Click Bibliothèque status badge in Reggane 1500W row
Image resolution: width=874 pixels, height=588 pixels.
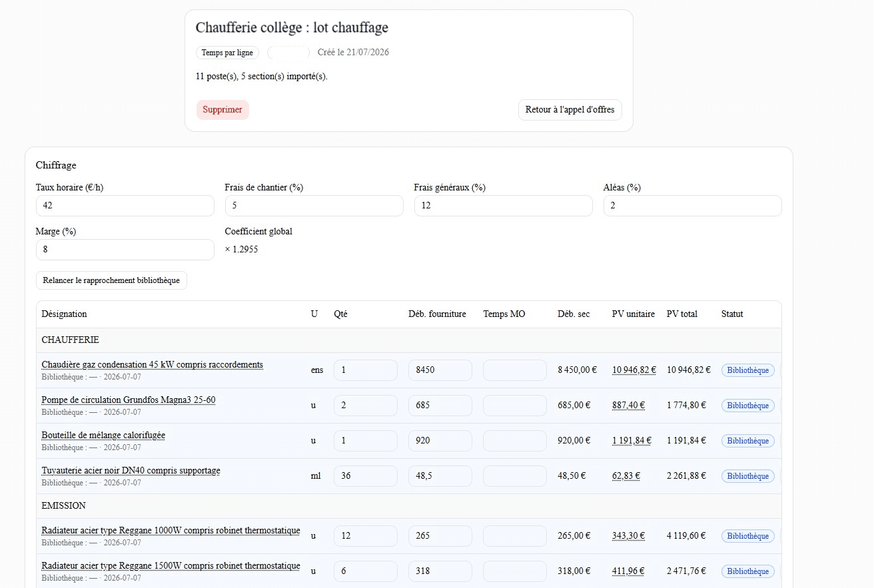click(747, 571)
